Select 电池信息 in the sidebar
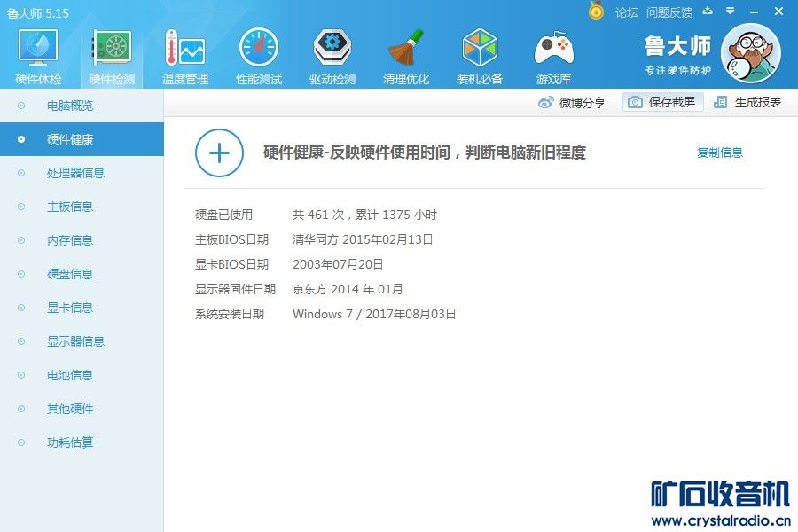 (82, 375)
